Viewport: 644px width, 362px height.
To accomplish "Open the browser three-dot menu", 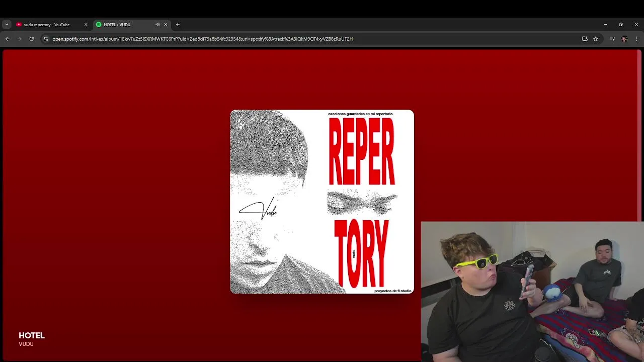I will 636,39.
